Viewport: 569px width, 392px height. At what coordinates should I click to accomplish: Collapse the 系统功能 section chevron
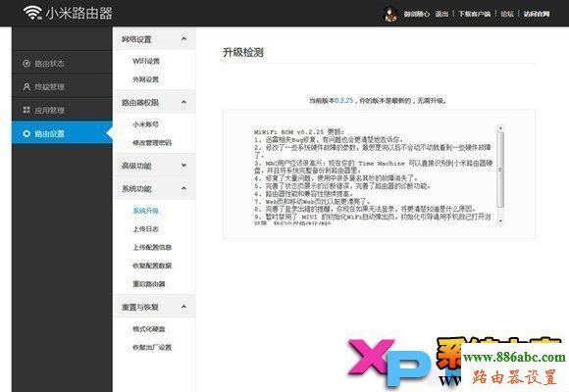[x=184, y=188]
